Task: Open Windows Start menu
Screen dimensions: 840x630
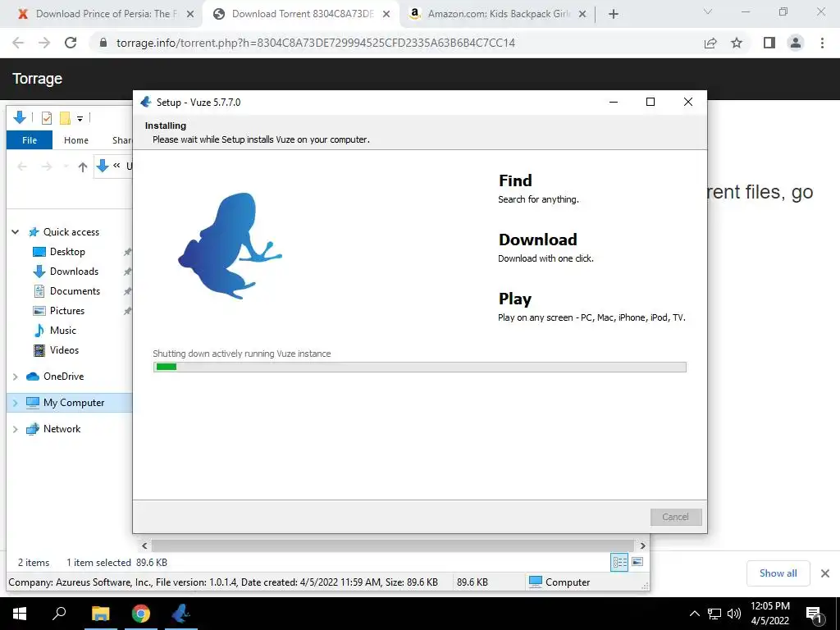Action: [20, 614]
